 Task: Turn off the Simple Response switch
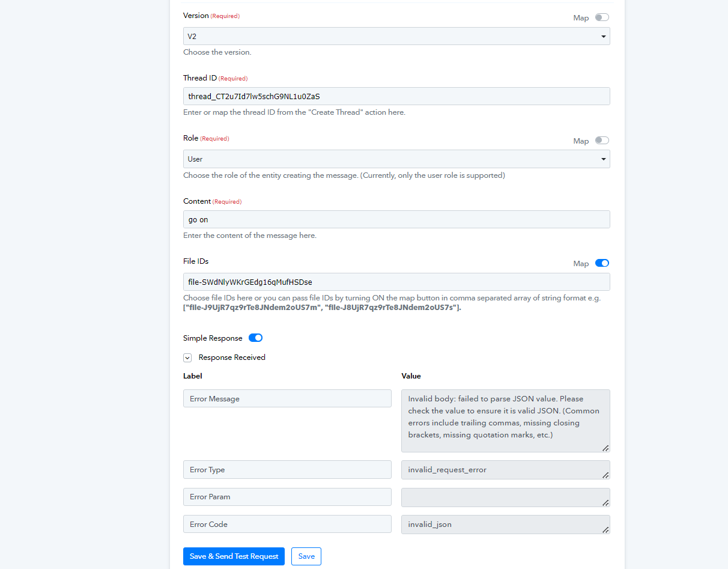coord(255,338)
